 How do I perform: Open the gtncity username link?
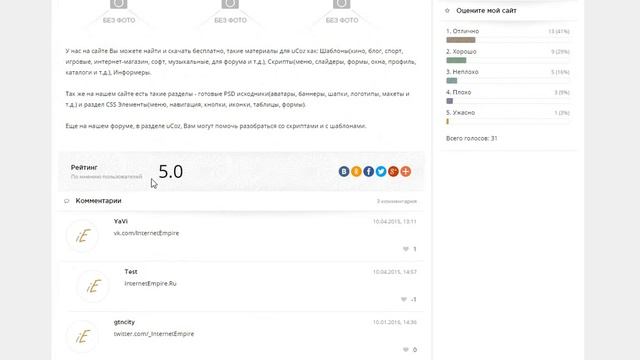click(x=124, y=322)
